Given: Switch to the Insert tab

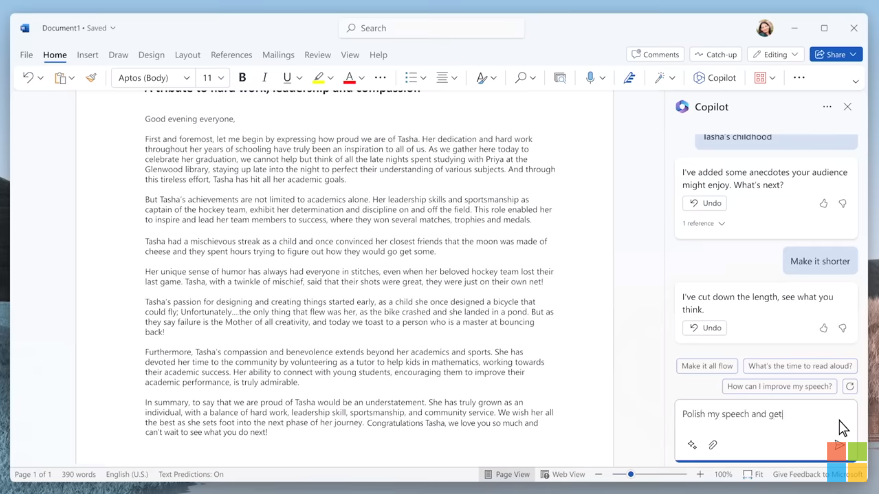Looking at the screenshot, I should (87, 55).
